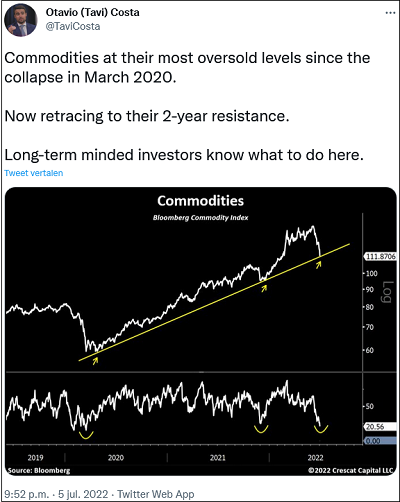Click Otavio Costa's profile avatar

coord(20,20)
